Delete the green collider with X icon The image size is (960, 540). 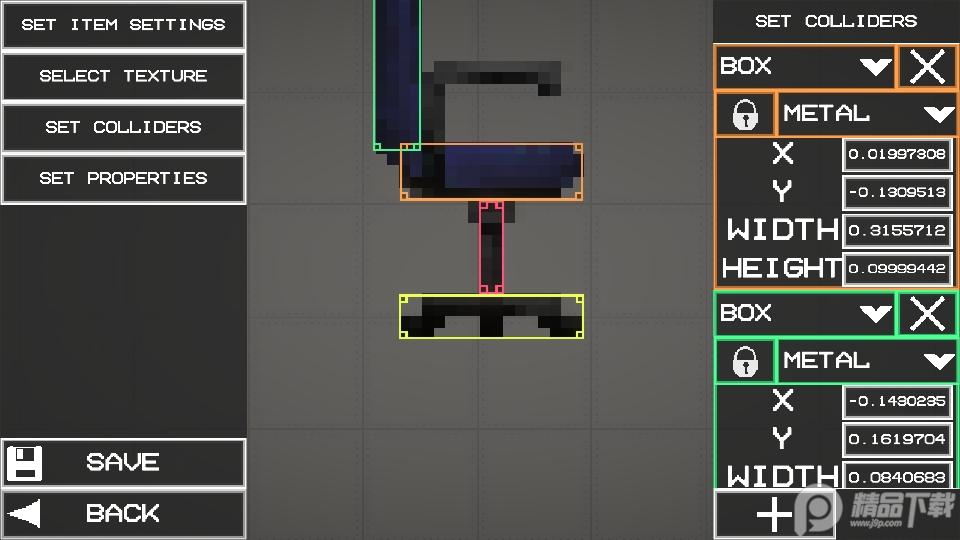pyautogui.click(x=928, y=314)
